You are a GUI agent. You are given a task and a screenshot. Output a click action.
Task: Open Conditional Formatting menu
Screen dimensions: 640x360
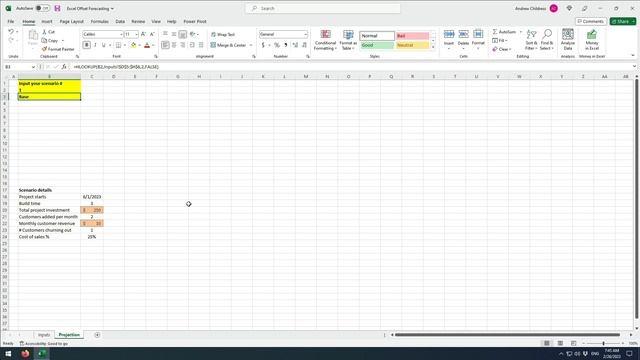click(325, 40)
